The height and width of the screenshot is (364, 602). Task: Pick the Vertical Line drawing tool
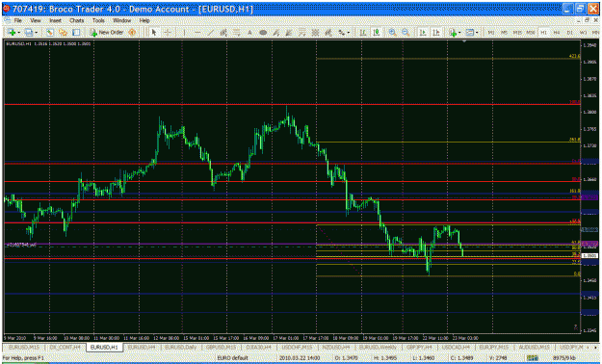pos(184,33)
